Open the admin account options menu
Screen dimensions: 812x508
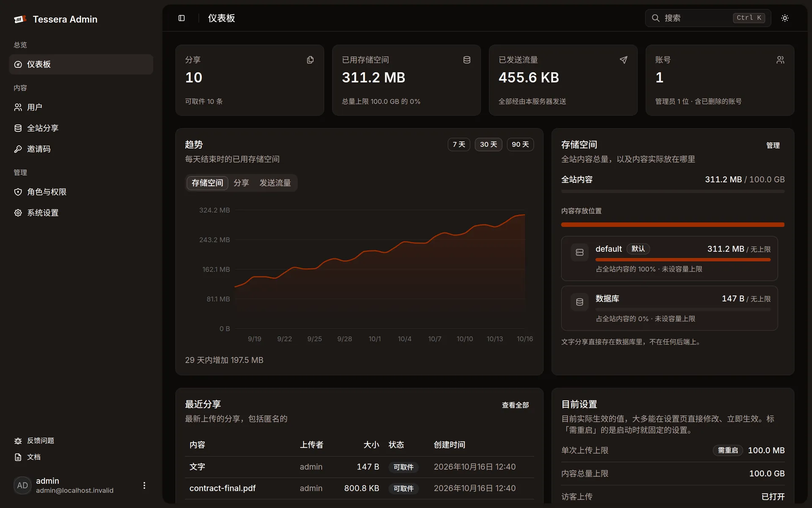click(144, 486)
